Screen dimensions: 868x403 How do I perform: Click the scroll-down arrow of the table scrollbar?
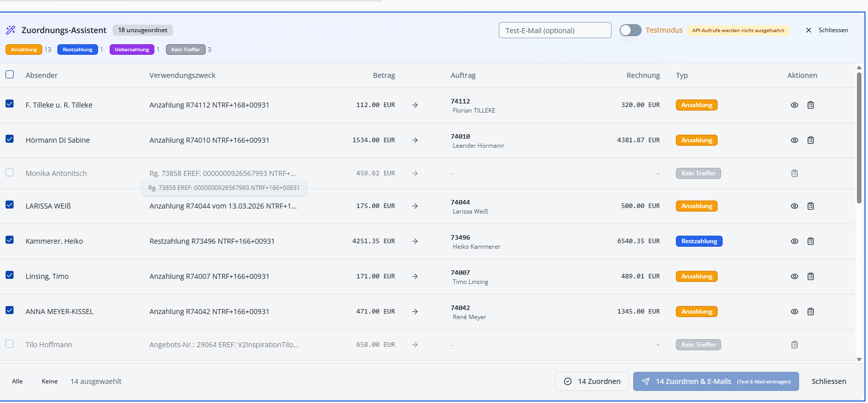[859, 359]
